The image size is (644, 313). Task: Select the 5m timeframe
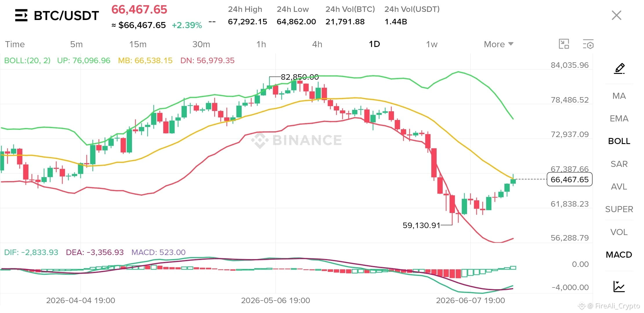point(76,44)
